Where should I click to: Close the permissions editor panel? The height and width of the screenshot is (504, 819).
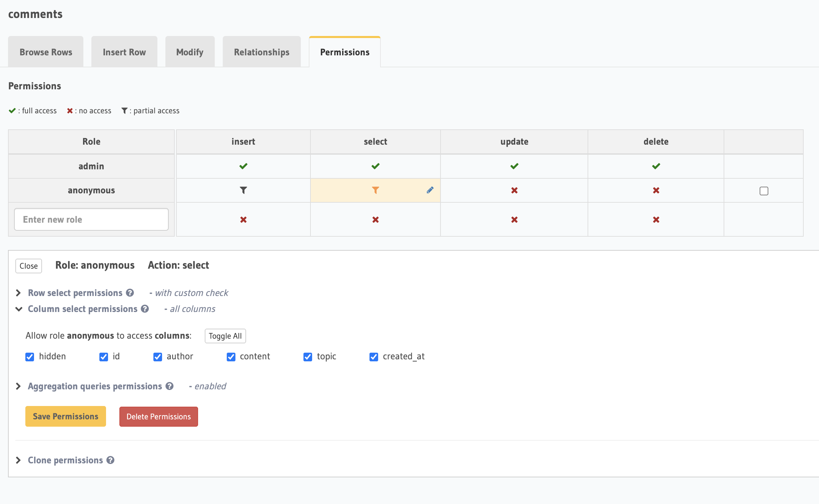(x=29, y=266)
